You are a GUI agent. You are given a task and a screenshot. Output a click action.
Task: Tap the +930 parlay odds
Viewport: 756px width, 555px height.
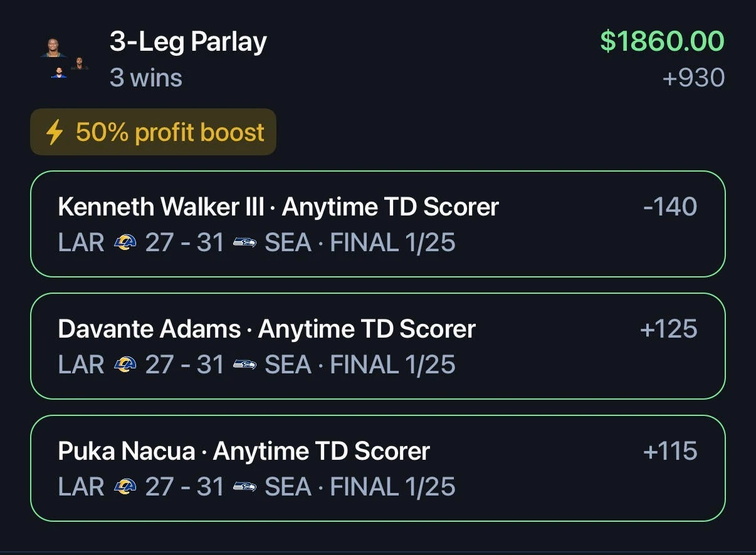[693, 78]
